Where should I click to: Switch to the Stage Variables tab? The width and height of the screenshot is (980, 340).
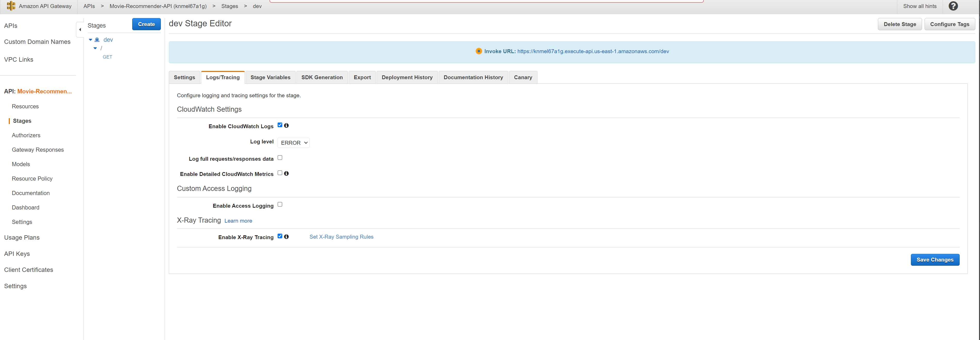pyautogui.click(x=270, y=77)
